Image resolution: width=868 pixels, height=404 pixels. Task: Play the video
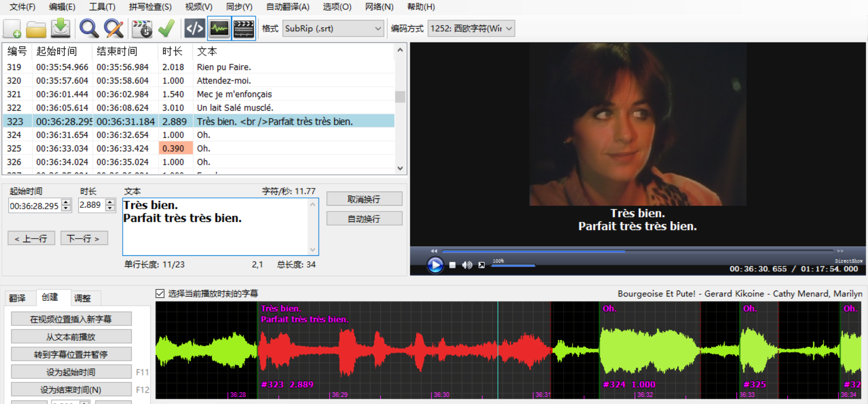tap(435, 265)
